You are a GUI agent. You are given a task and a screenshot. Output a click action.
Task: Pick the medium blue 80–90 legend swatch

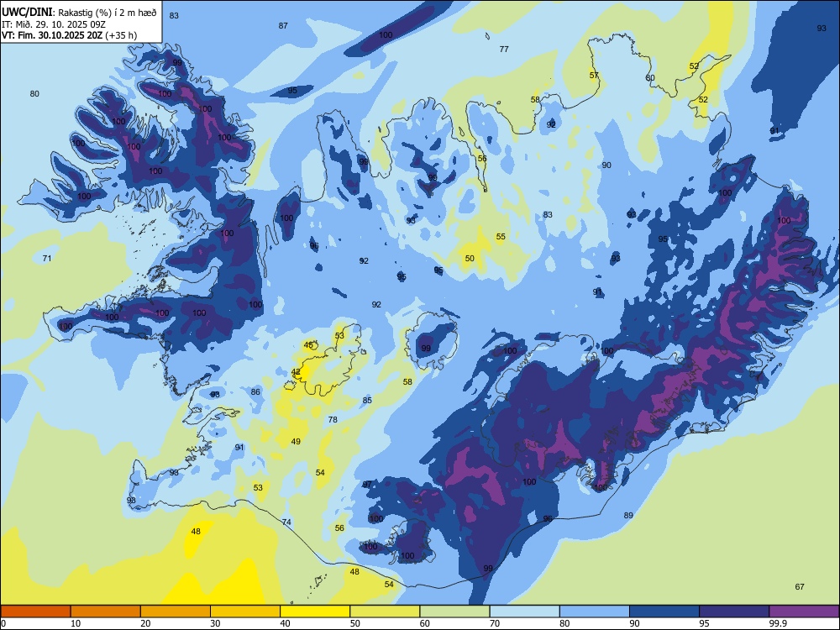point(595,612)
